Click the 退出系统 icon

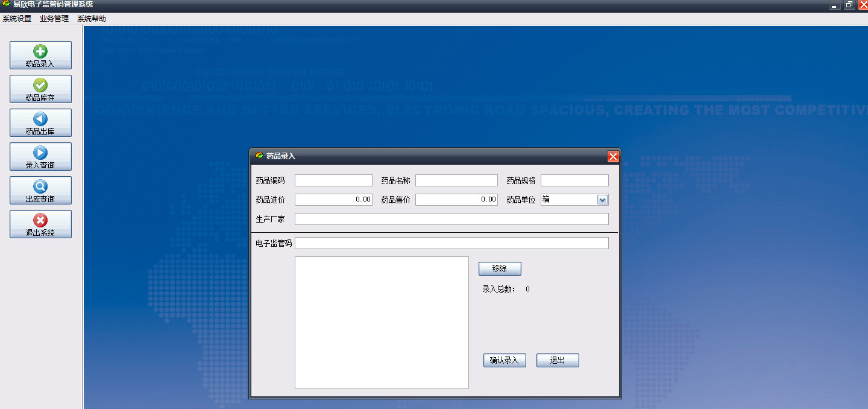pos(40,224)
